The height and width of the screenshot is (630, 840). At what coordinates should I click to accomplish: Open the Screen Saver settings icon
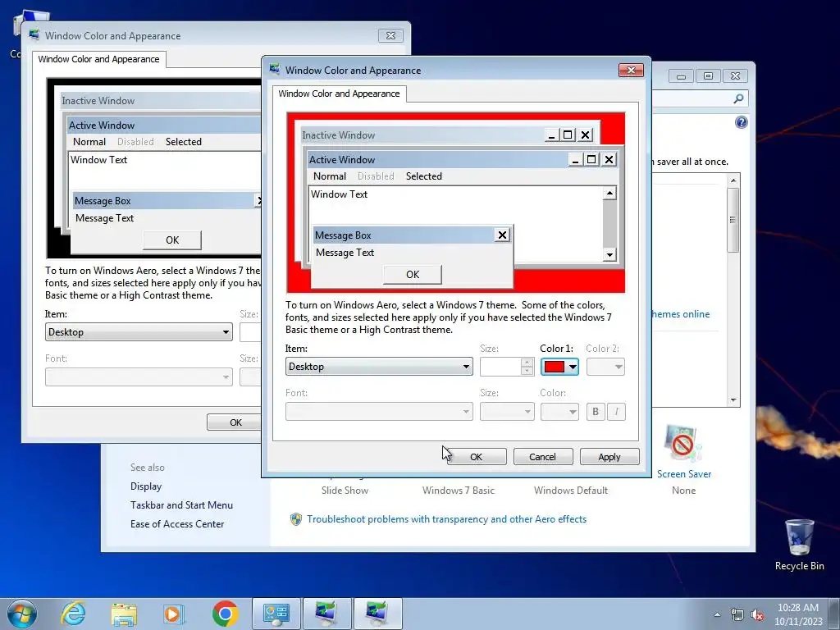pos(683,444)
